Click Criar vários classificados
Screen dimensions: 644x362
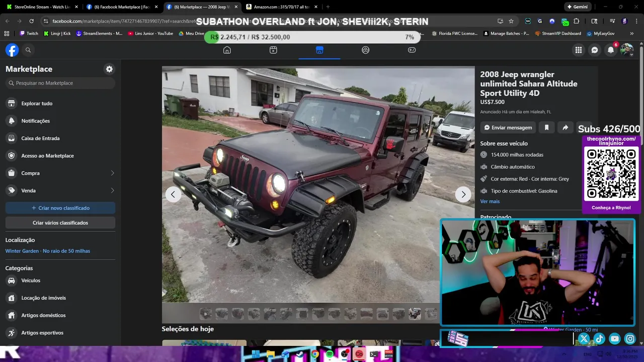[60, 223]
